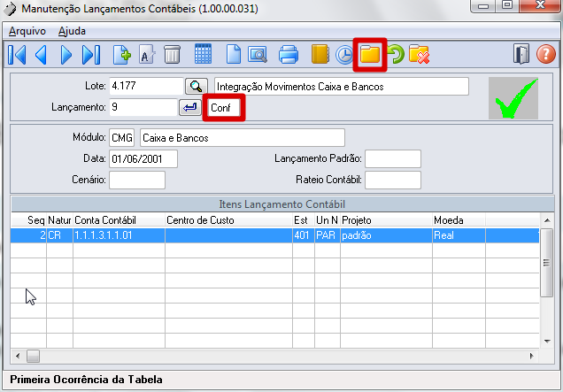This screenshot has width=563, height=392.
Task: Click the Caixa e Bancos module field
Action: (x=243, y=138)
